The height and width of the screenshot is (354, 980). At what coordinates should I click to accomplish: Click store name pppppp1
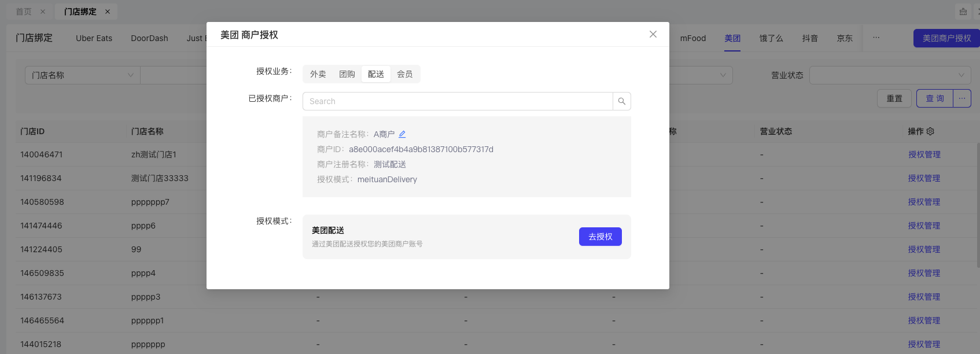coord(148,320)
